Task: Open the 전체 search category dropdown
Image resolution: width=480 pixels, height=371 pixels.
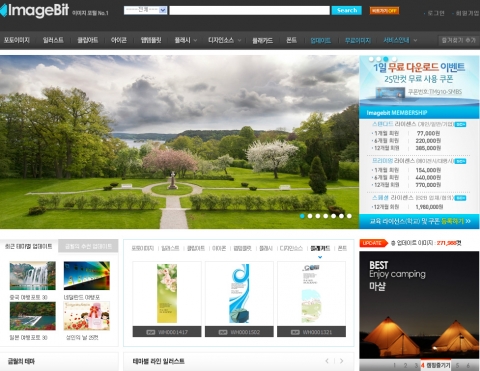Action: tap(145, 10)
